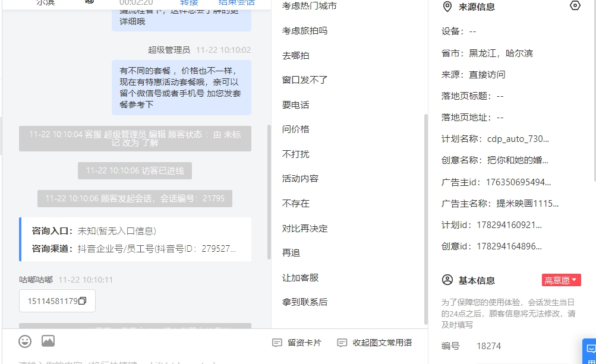This screenshot has height=364, width=596.
Task: Click the 基本信息 person icon
Action: 447,280
